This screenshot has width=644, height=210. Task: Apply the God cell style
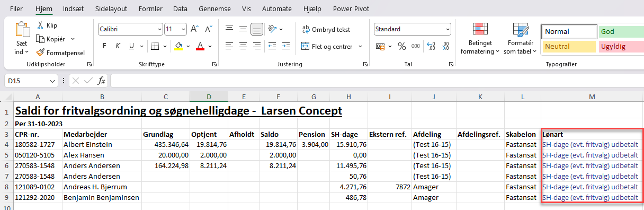(621, 32)
